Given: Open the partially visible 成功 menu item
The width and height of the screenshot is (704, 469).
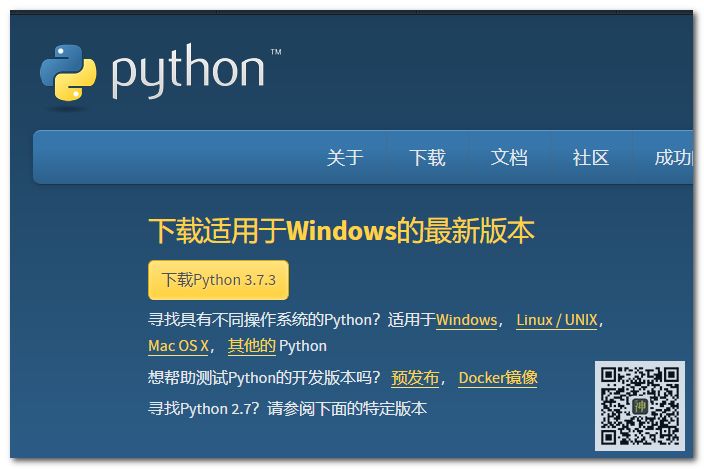Looking at the screenshot, I should [673, 158].
